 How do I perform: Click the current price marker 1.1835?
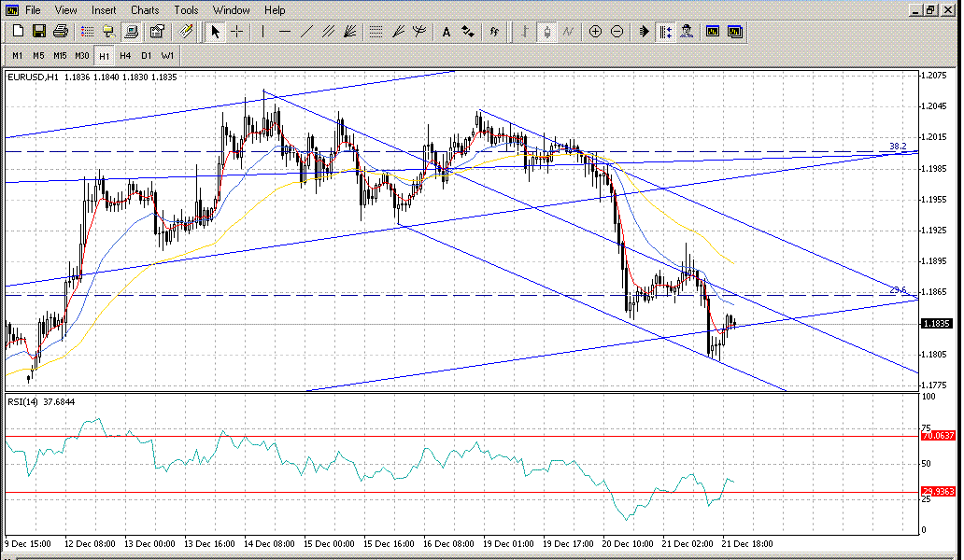(x=936, y=324)
